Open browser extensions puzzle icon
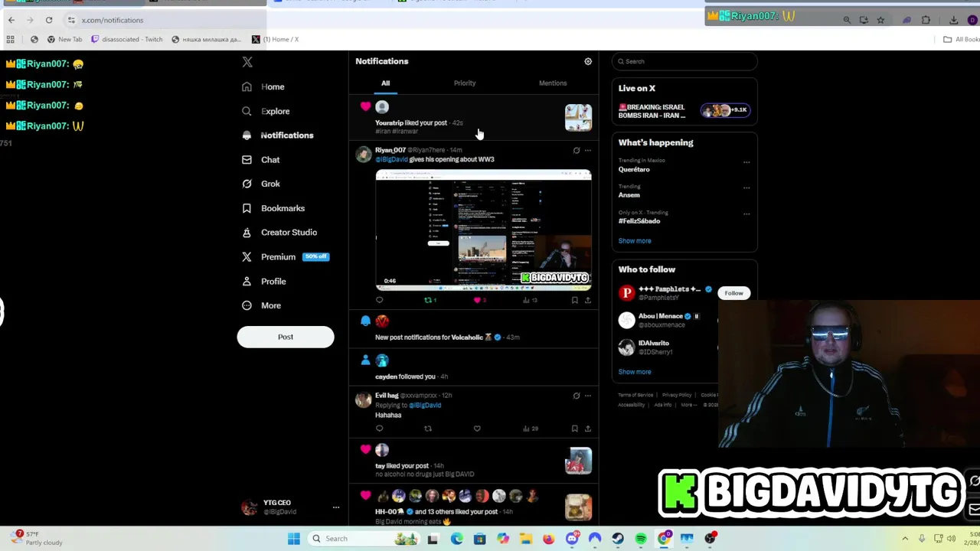The width and height of the screenshot is (980, 551). [x=926, y=20]
